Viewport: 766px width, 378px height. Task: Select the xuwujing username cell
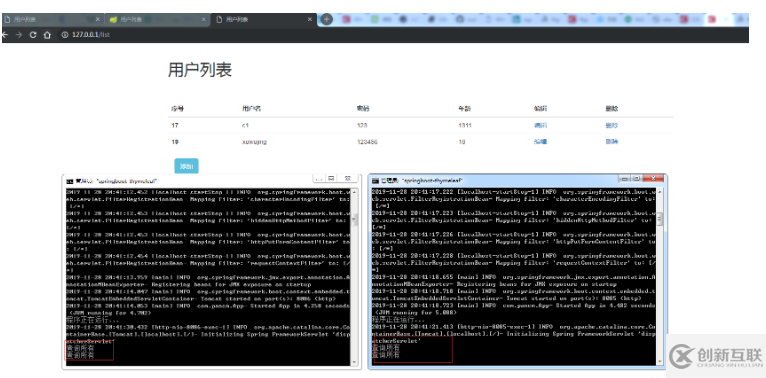(254, 142)
